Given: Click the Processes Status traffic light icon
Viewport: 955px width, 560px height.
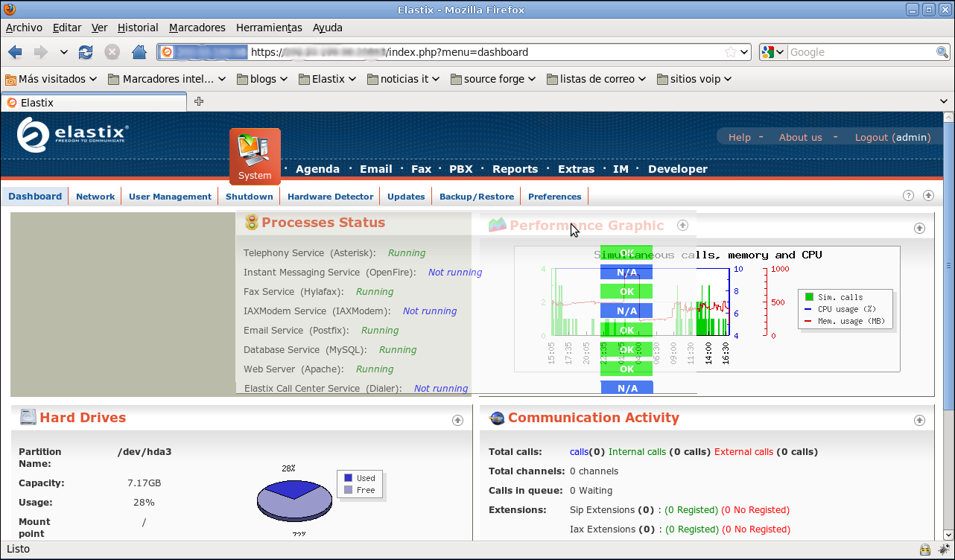Looking at the screenshot, I should click(x=251, y=222).
